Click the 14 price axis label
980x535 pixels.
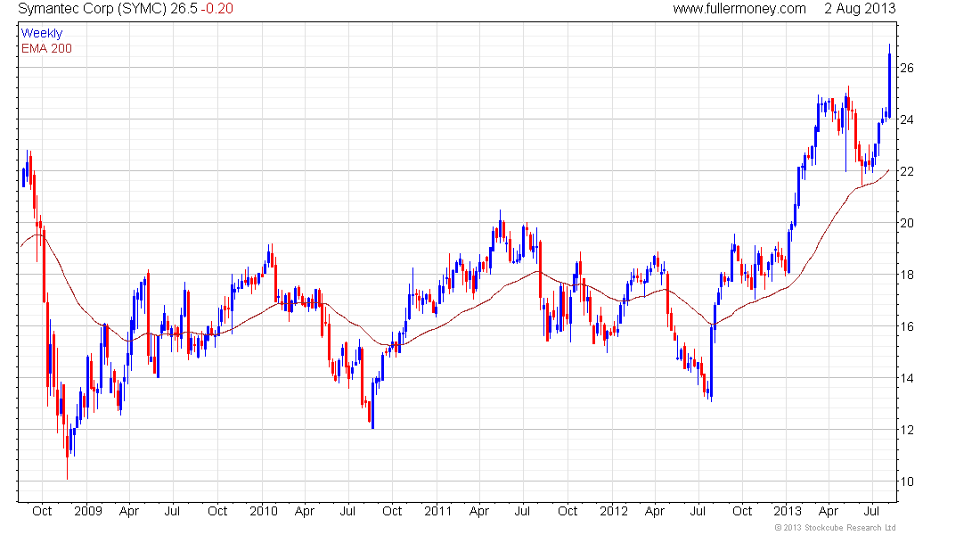pyautogui.click(x=906, y=378)
